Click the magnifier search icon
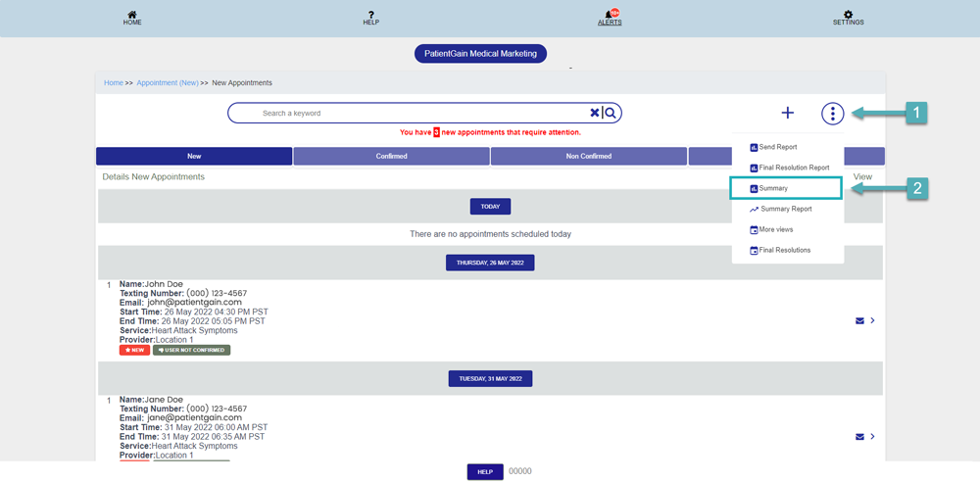This screenshot has height=482, width=980. pos(611,113)
